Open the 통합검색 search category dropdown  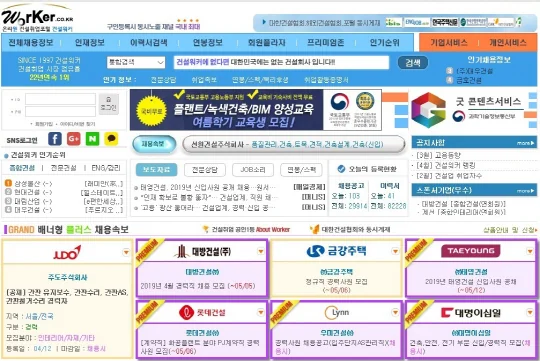(136, 62)
